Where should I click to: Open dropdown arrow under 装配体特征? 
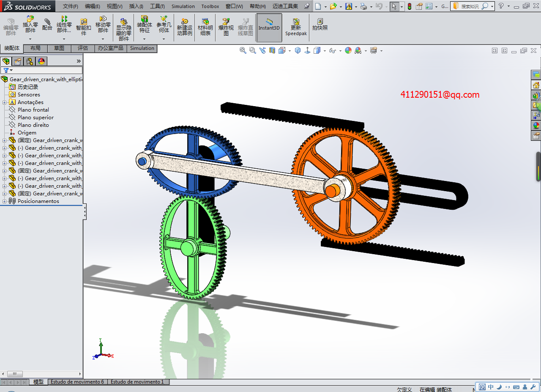pos(145,39)
